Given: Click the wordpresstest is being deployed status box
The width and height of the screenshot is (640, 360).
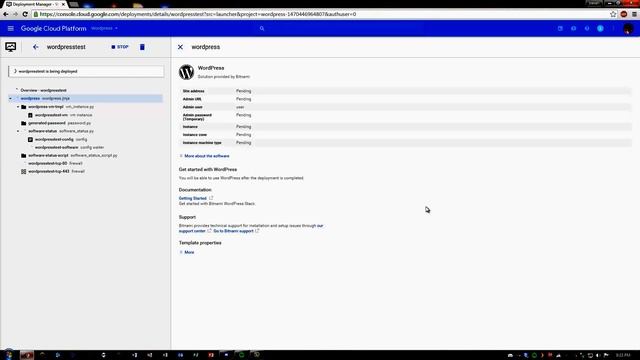Looking at the screenshot, I should pos(86,71).
